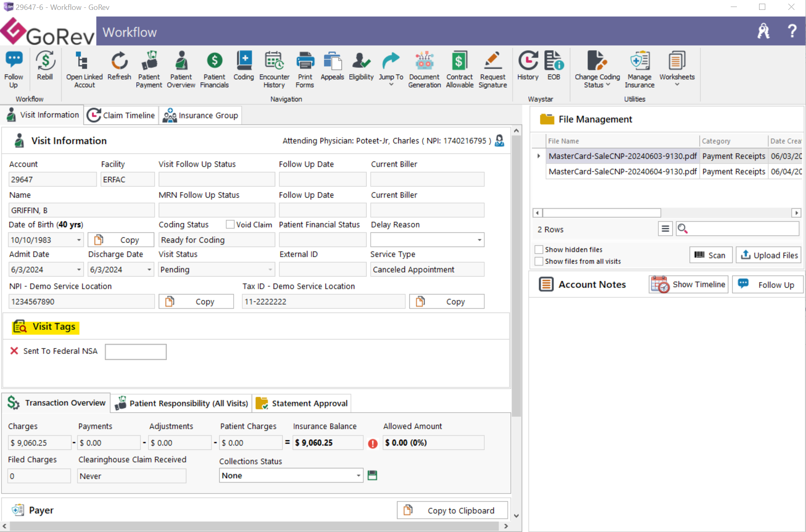Click the red insurance balance alert icon

(x=373, y=444)
